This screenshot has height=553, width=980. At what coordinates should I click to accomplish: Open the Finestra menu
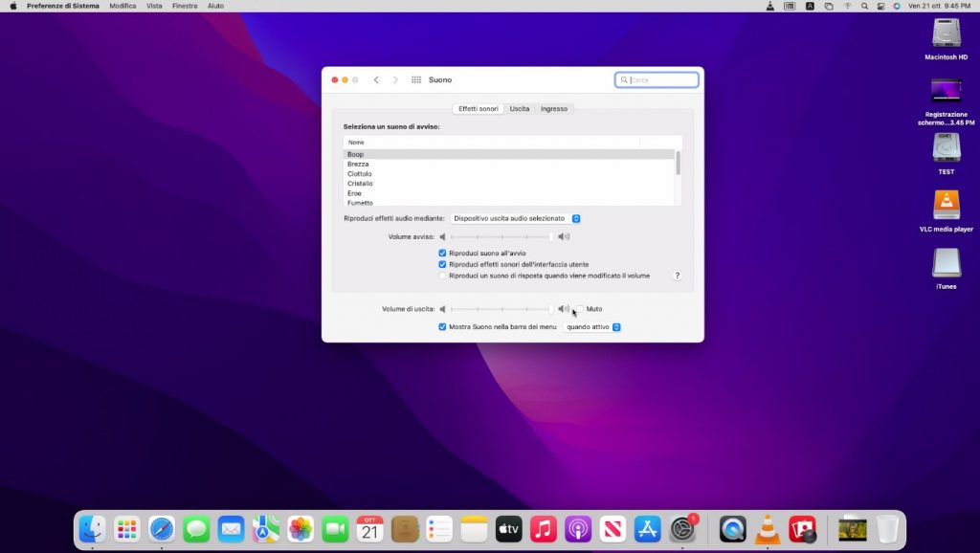click(185, 6)
